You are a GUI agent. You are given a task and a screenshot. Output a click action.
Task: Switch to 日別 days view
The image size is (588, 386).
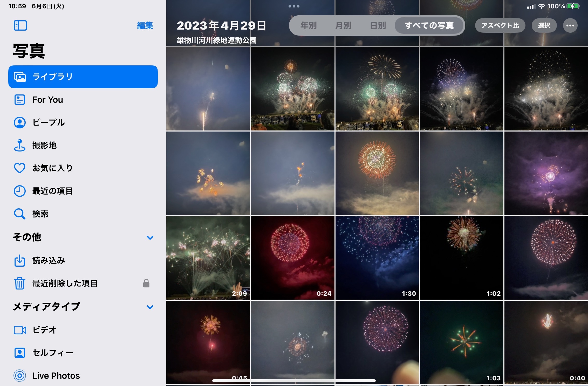[378, 25]
